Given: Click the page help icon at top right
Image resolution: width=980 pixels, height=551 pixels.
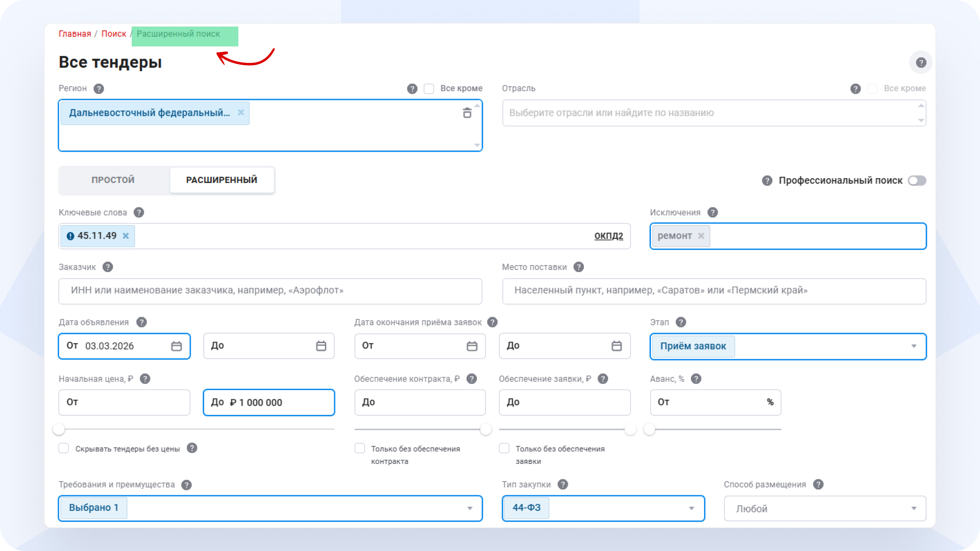Looking at the screenshot, I should (921, 62).
